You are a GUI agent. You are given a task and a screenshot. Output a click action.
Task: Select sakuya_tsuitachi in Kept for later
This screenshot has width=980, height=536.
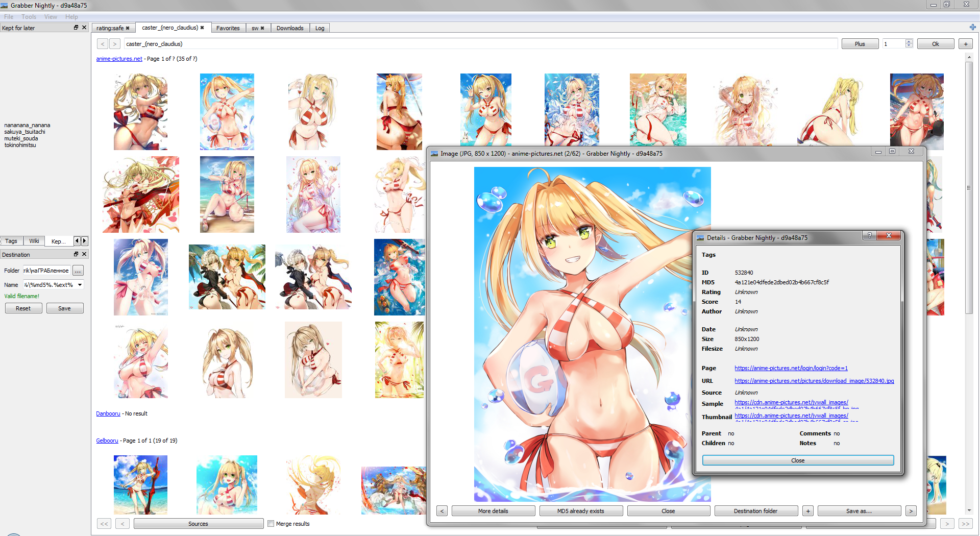(x=25, y=132)
